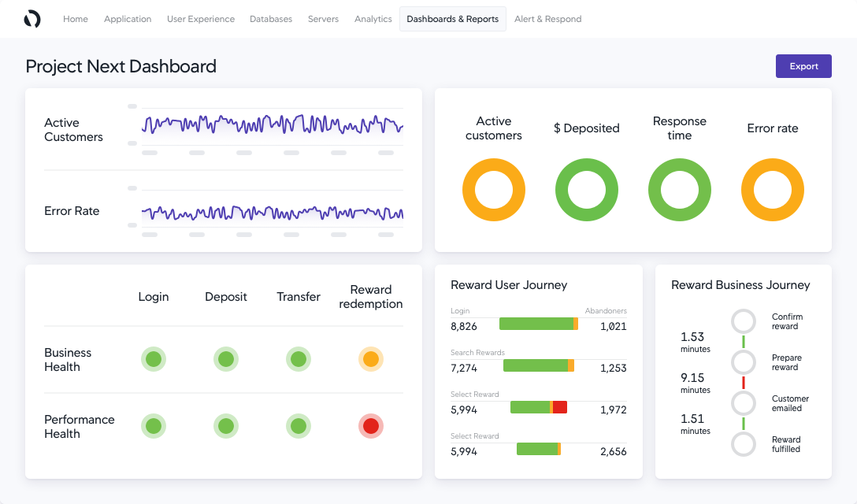The width and height of the screenshot is (857, 504).
Task: Click the Prepare reward step circle
Action: point(744,362)
